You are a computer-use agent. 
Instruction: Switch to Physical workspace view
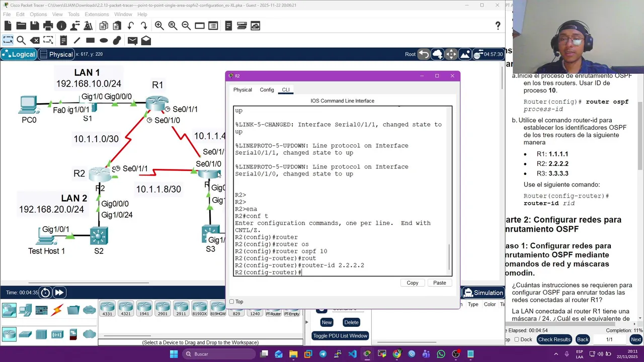(x=56, y=54)
